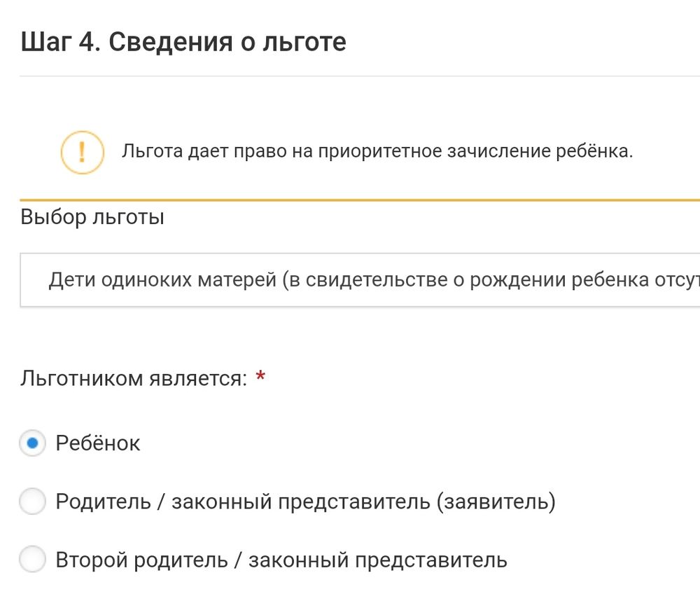Click the Шаг 4. Сведения о льготе heading

click(x=183, y=42)
